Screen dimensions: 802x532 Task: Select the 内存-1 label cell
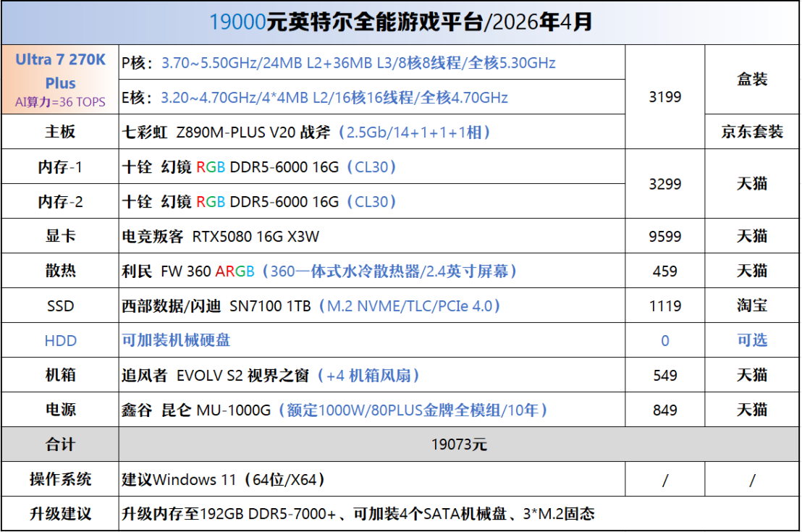coord(60,166)
